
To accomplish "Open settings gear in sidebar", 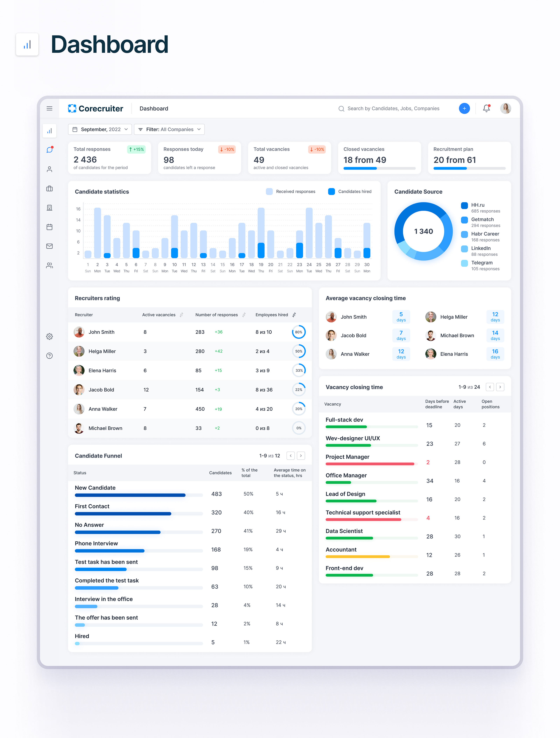I will click(49, 336).
